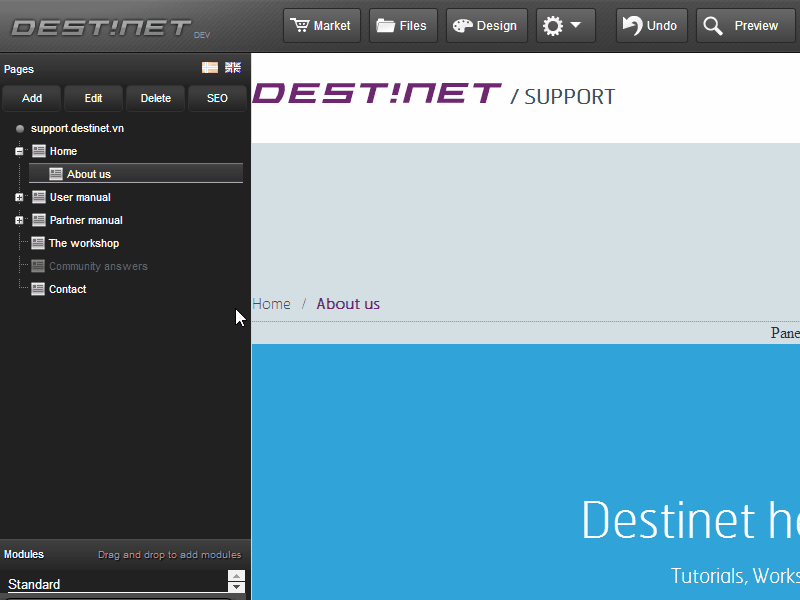Click the Preview magnifier button
Image resolution: width=800 pixels, height=600 pixels.
click(744, 26)
